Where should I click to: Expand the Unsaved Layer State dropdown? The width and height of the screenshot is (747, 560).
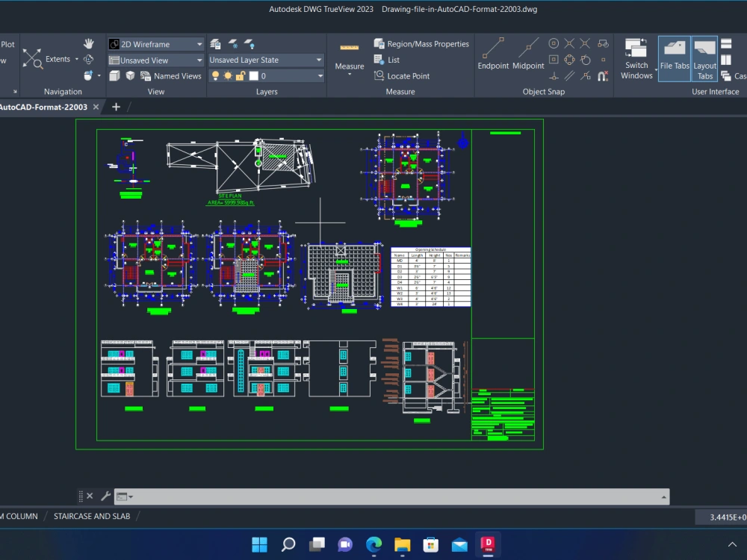click(317, 60)
